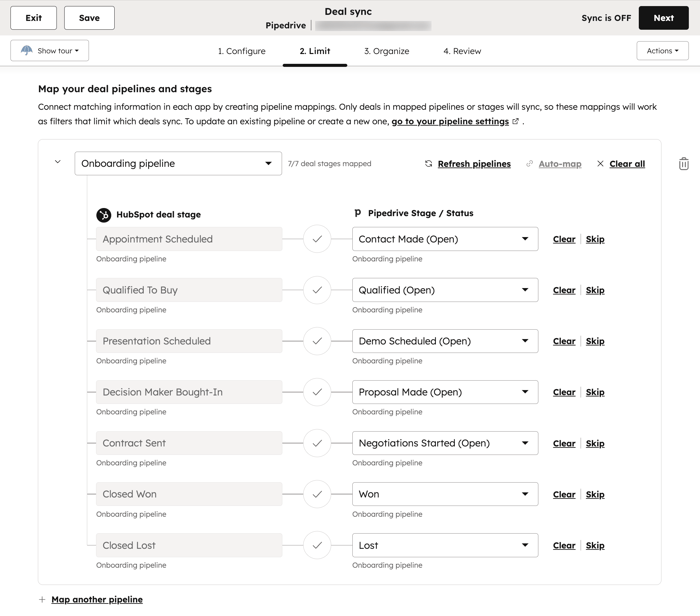The height and width of the screenshot is (616, 700).
Task: Click the checkmark circle for Closed Lost
Action: coord(317,545)
